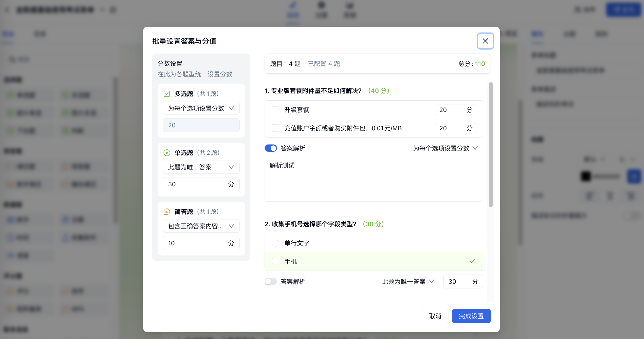The height and width of the screenshot is (339, 644).
Task: Click the short-answer (简答题) chat icon
Action: [167, 212]
